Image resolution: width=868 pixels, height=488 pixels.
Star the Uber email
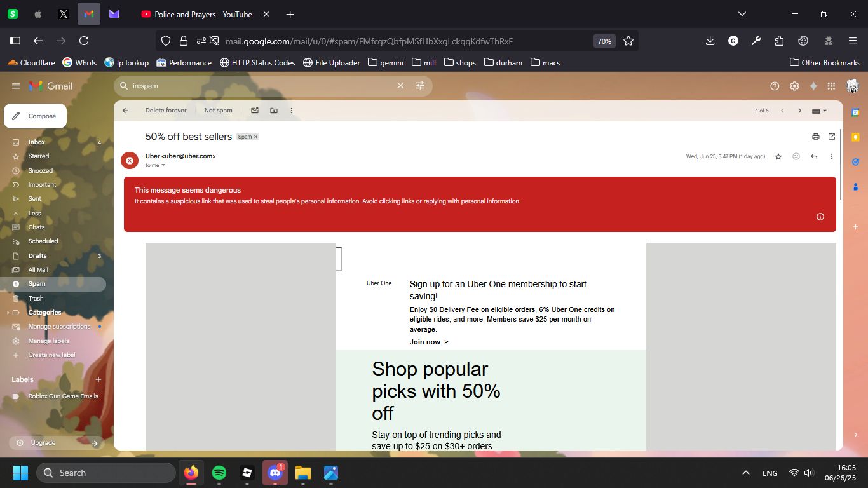point(778,156)
